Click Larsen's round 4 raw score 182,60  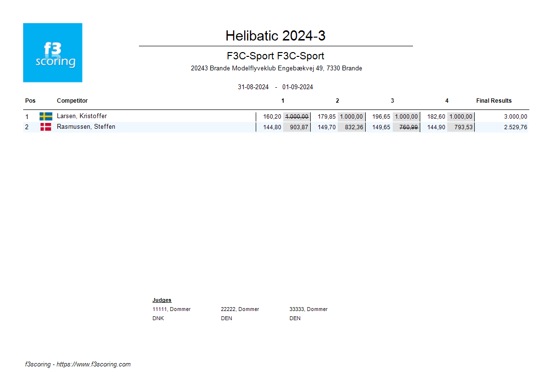pos(436,117)
